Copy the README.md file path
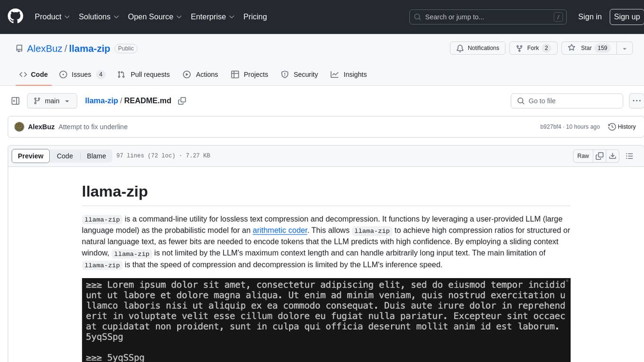 [182, 101]
